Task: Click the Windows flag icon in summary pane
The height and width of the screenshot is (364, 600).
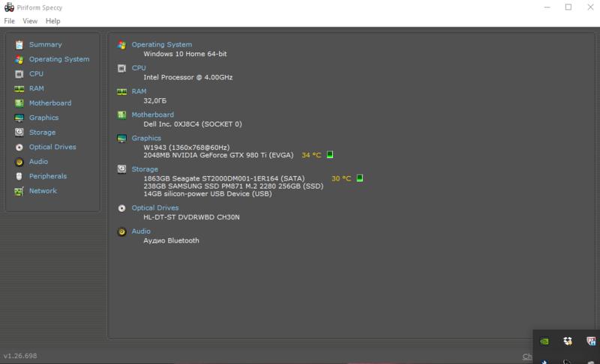Action: pyautogui.click(x=121, y=45)
